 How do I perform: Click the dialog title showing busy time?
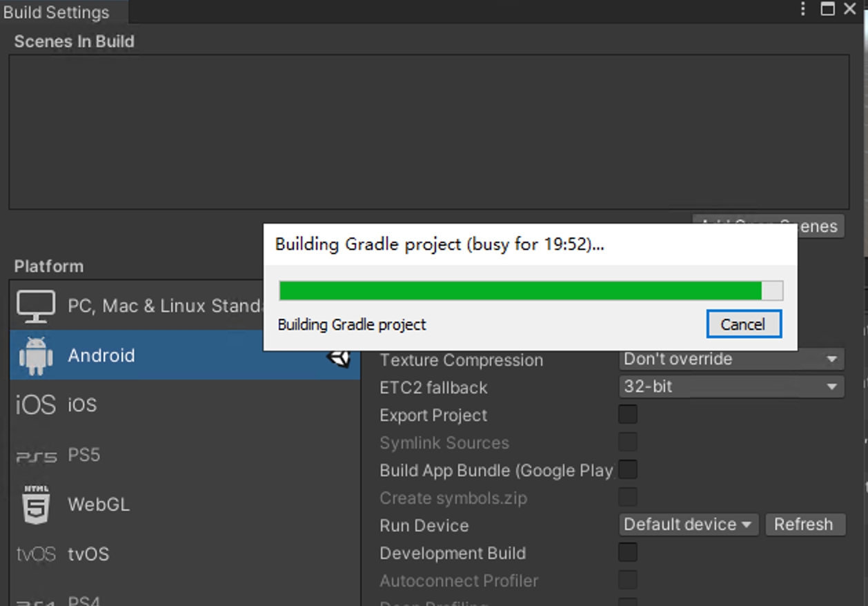tap(440, 244)
